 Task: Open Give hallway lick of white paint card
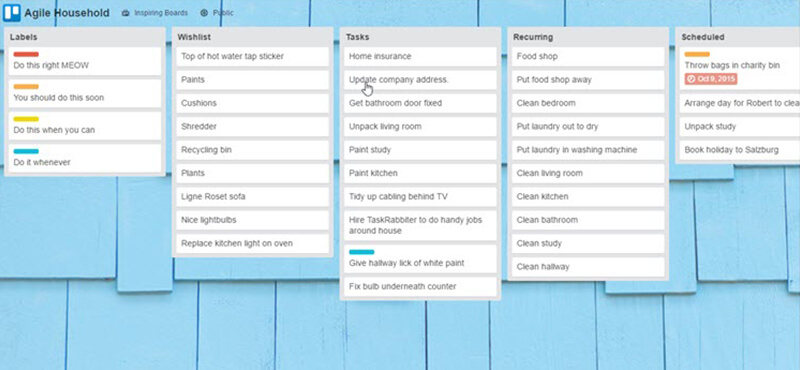(x=420, y=259)
